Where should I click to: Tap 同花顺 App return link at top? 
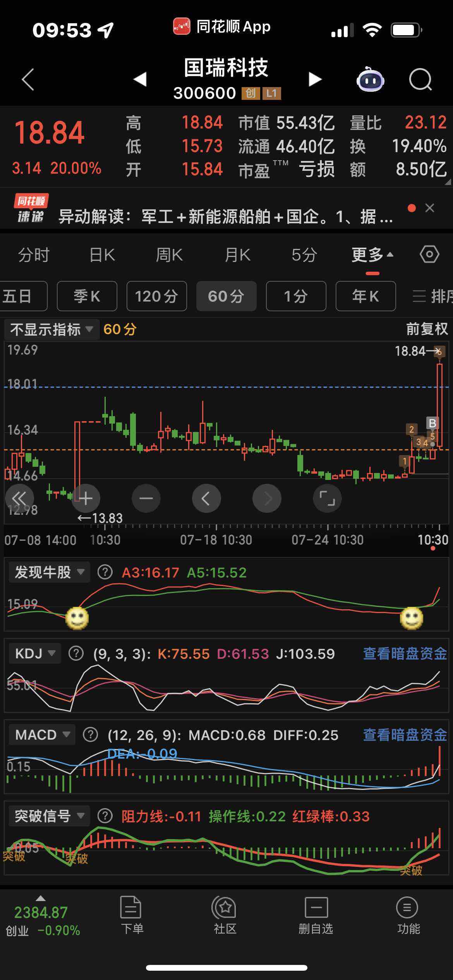[x=222, y=27]
